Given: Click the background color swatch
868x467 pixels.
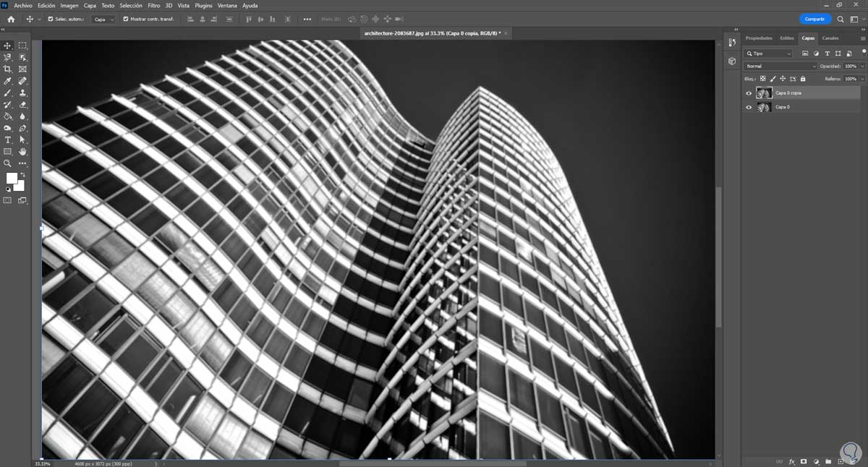Looking at the screenshot, I should pos(20,186).
